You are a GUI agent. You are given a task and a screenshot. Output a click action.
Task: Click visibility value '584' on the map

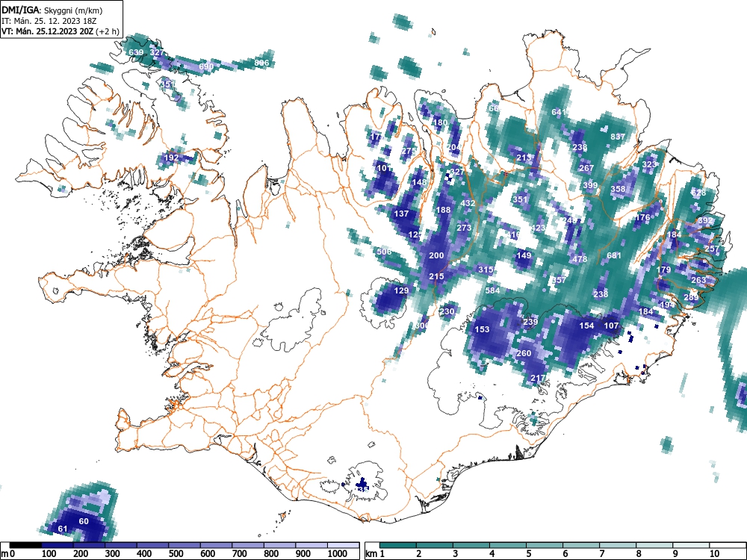click(x=492, y=290)
